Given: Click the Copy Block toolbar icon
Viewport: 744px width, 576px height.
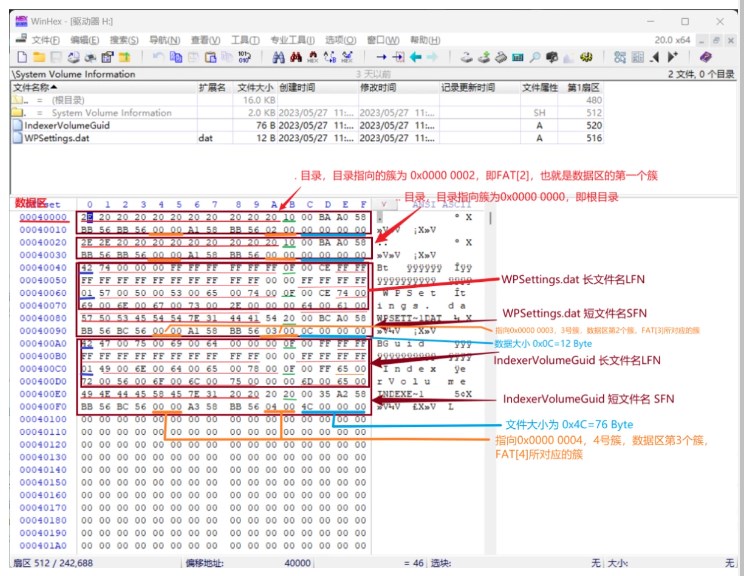Looking at the screenshot, I should (x=176, y=57).
